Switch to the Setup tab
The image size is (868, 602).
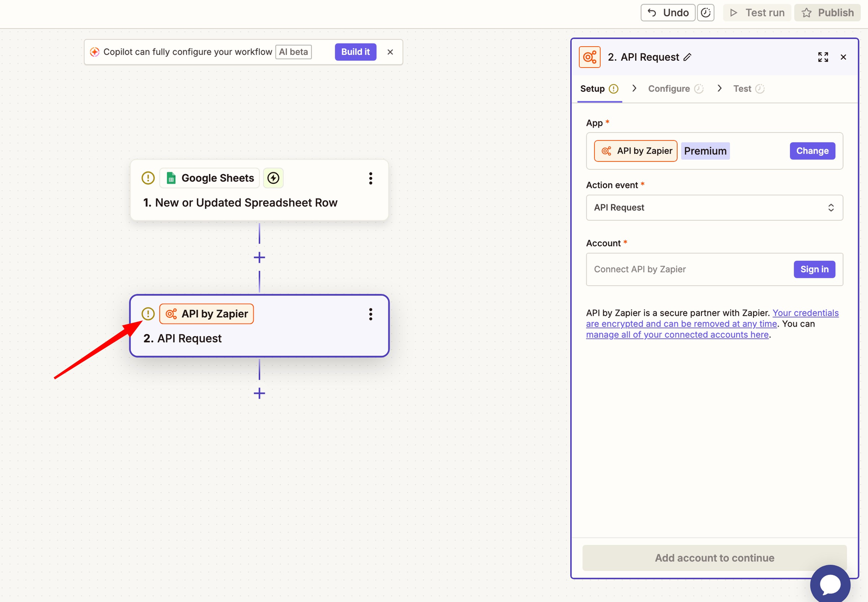[x=599, y=89]
